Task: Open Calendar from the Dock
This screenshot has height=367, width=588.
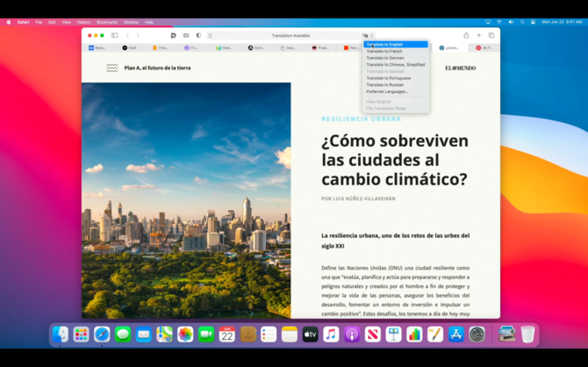Action: (227, 335)
